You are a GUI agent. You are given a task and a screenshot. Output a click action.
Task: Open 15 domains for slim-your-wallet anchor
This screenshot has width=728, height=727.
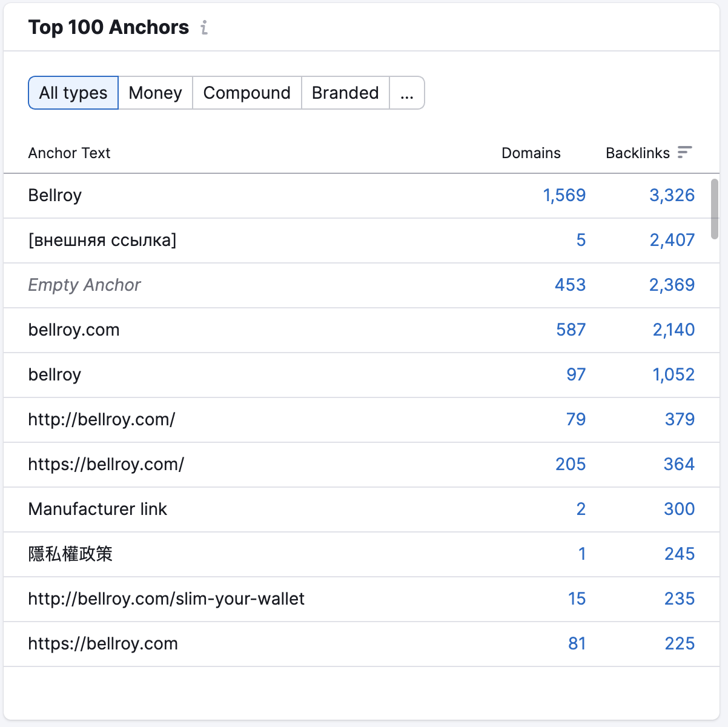577,599
